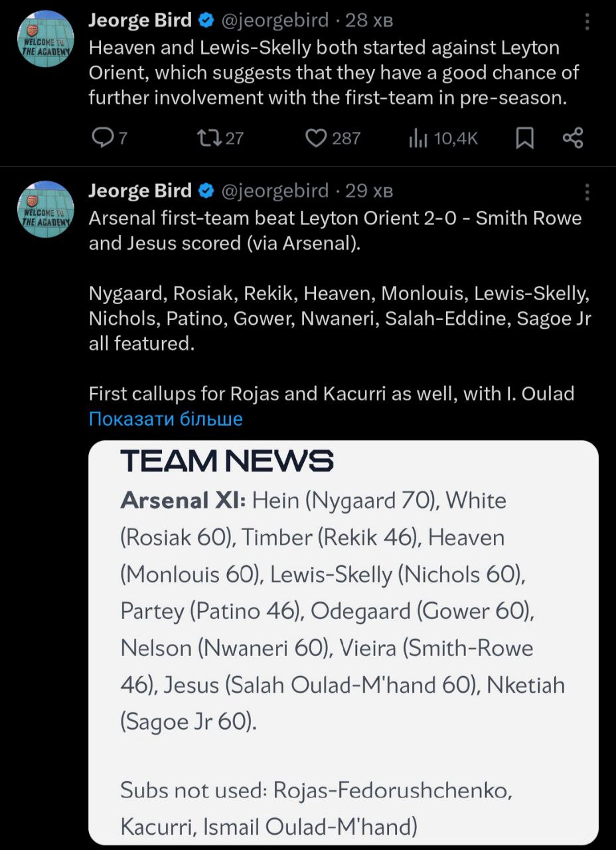This screenshot has height=850, width=616.
Task: Reply to the Heaven and Lewis-Skelly tweet
Action: coord(103,137)
